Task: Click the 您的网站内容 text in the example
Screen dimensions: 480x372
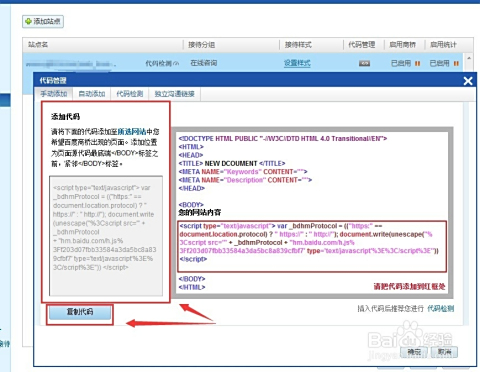Action: (x=200, y=212)
